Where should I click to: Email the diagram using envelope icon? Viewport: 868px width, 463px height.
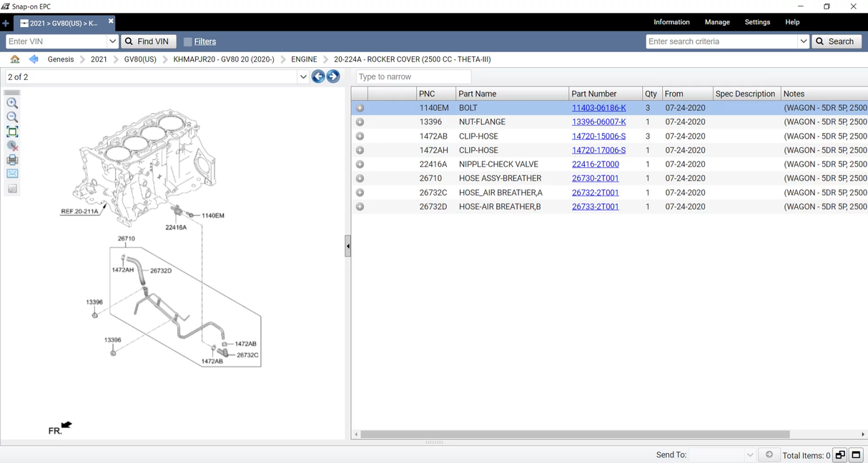[x=12, y=174]
